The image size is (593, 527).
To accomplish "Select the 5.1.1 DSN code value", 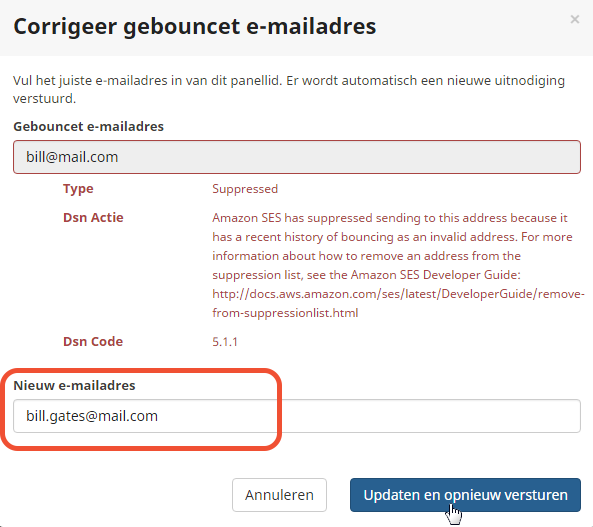I will (225, 342).
